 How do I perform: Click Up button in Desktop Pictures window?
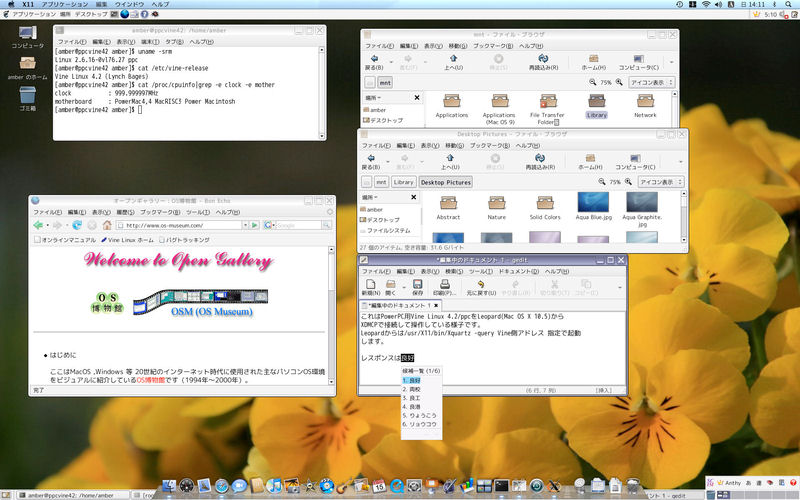[x=449, y=162]
